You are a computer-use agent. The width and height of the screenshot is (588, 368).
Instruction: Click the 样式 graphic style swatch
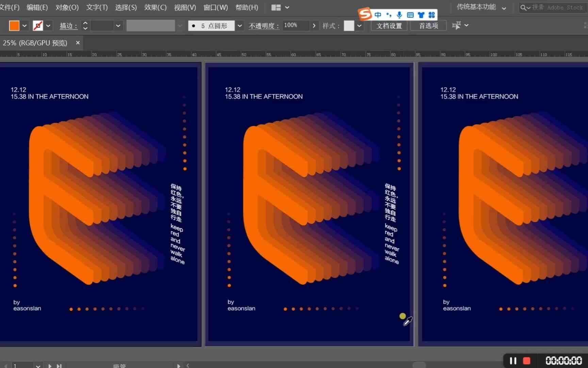[x=349, y=26]
